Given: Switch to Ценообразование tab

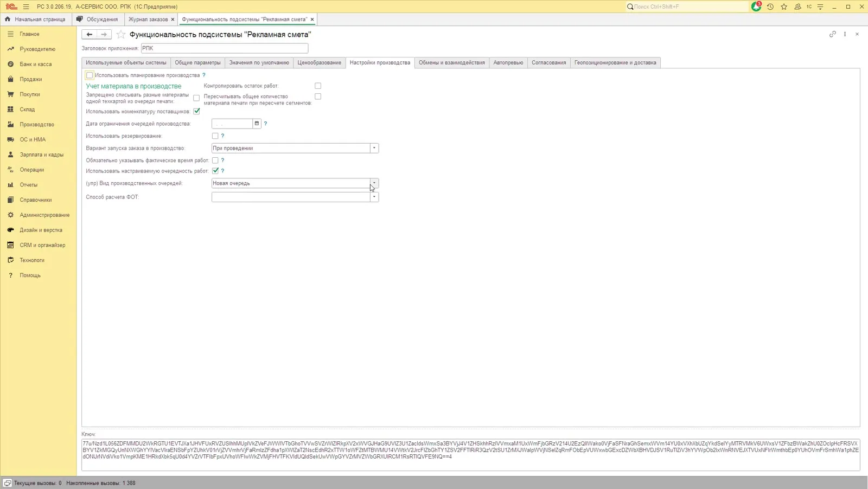Looking at the screenshot, I should click(x=320, y=62).
